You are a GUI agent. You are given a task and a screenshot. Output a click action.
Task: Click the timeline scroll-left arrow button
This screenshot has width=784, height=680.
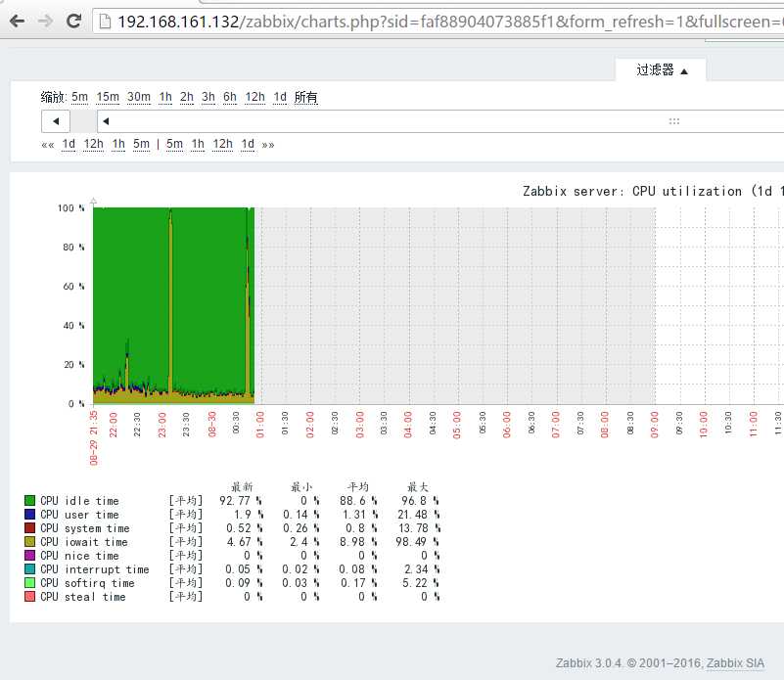[x=56, y=121]
